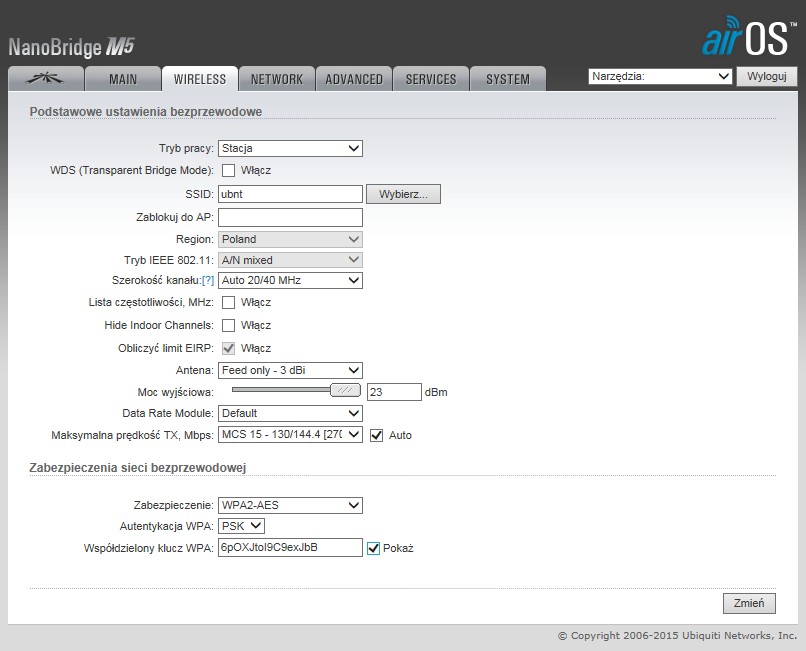The image size is (806, 651).
Task: Expand the Szerokość kanału dropdown
Action: [290, 280]
